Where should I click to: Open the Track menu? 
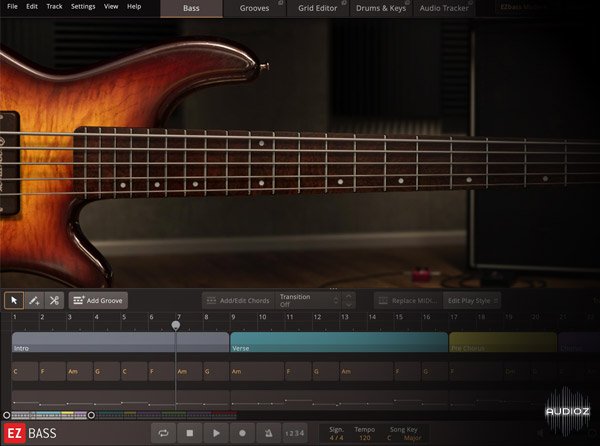coord(54,7)
